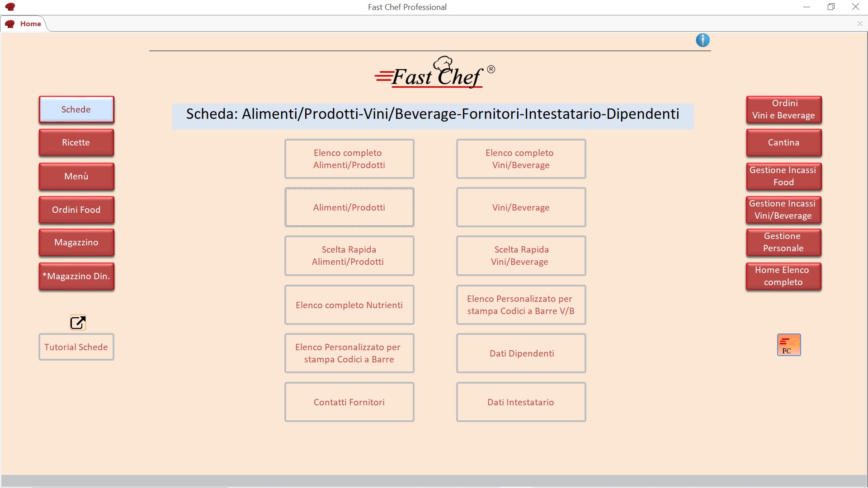Open the external link icon above Tutorial Schede
Viewport: 868px width, 488px height.
click(x=78, y=323)
